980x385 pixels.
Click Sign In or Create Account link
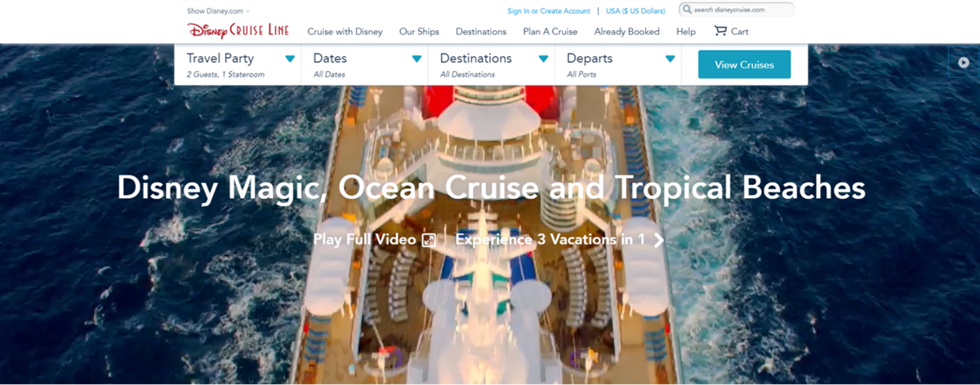[x=548, y=11]
